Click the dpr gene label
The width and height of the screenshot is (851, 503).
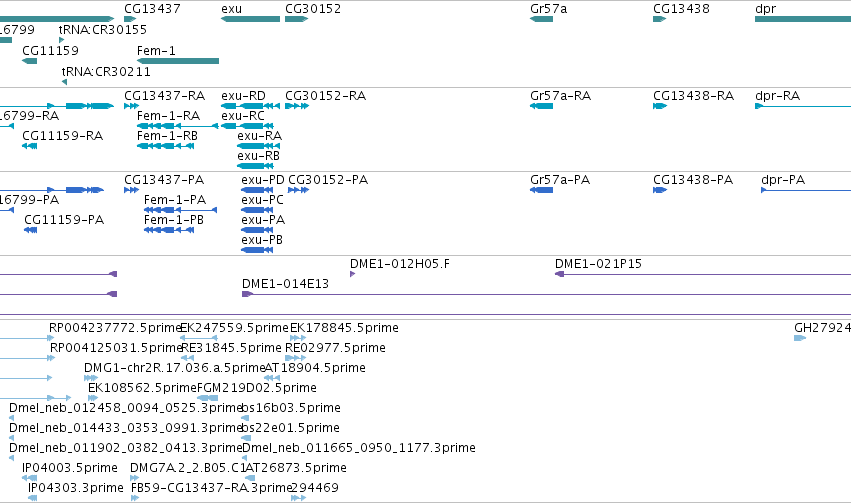pos(765,9)
